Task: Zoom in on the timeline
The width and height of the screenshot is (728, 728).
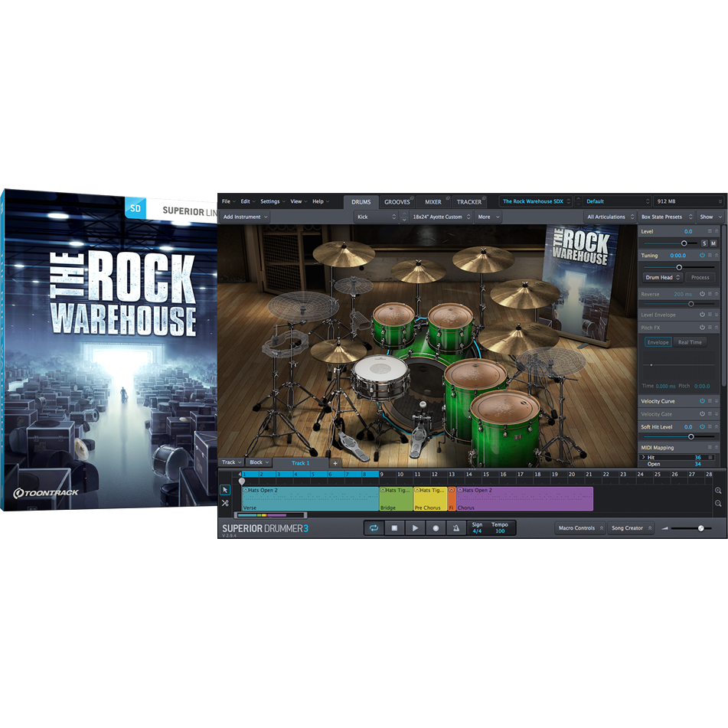Action: pyautogui.click(x=718, y=491)
